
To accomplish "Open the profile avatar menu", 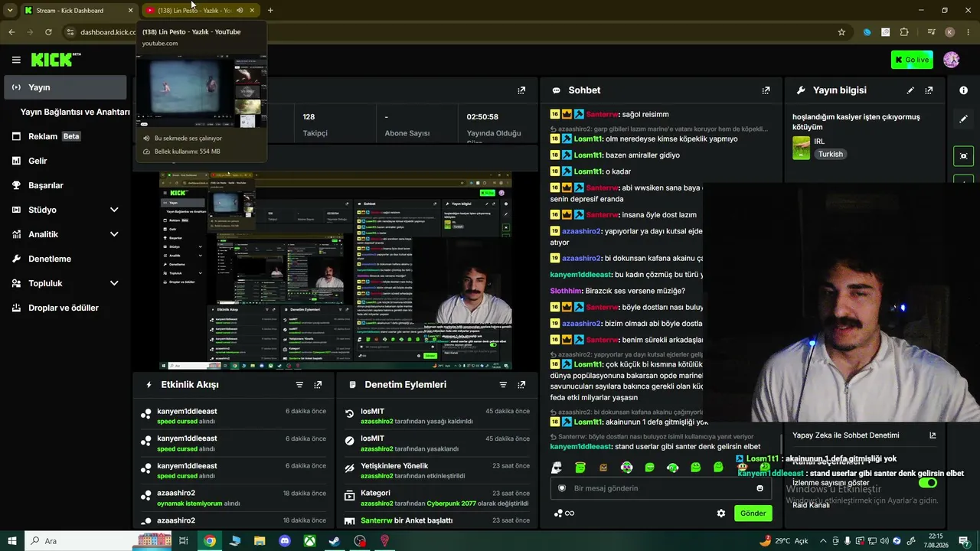I will (x=951, y=60).
